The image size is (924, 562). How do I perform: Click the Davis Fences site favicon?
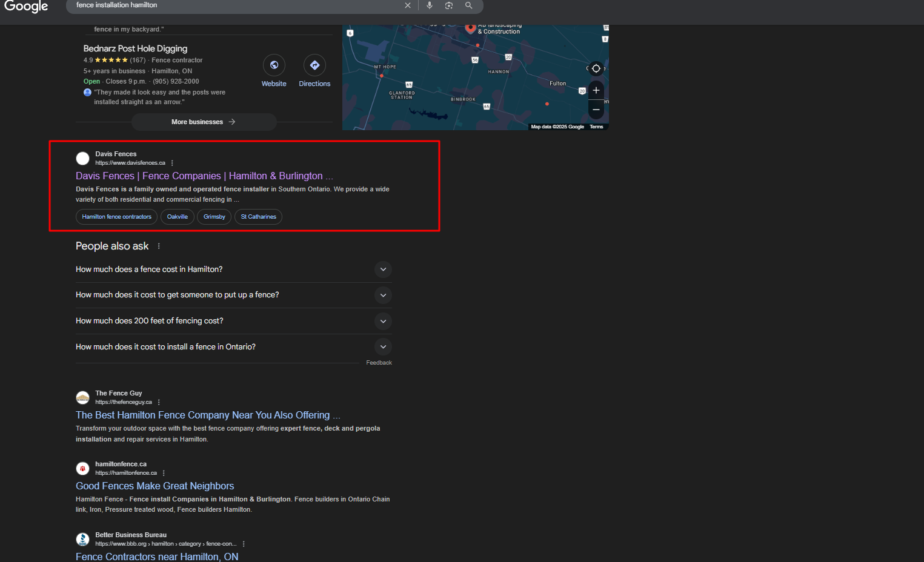[x=82, y=159]
